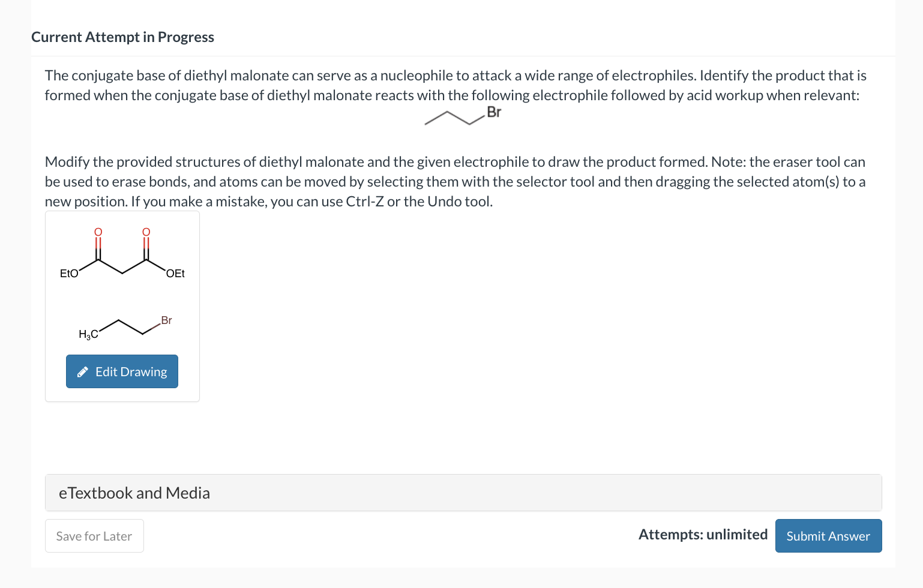Image resolution: width=923 pixels, height=588 pixels.
Task: Click the Br label in the question's electrophile
Action: (494, 112)
